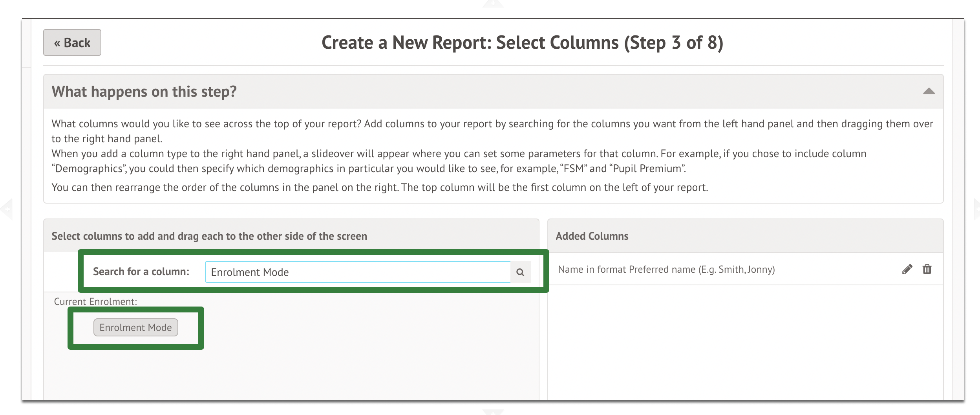Image resolution: width=980 pixels, height=415 pixels.
Task: Select the "Name in format Preferred name" row
Action: [x=666, y=269]
